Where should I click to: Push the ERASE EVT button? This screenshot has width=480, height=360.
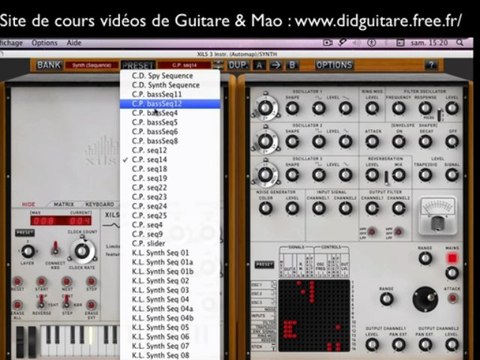click(91, 305)
